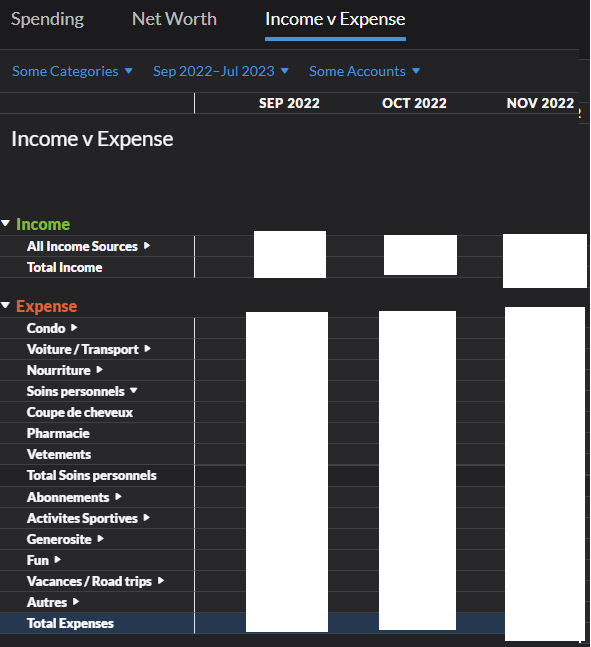Select the Activites Sportives row label
The image size is (591, 647).
pyautogui.click(x=82, y=518)
